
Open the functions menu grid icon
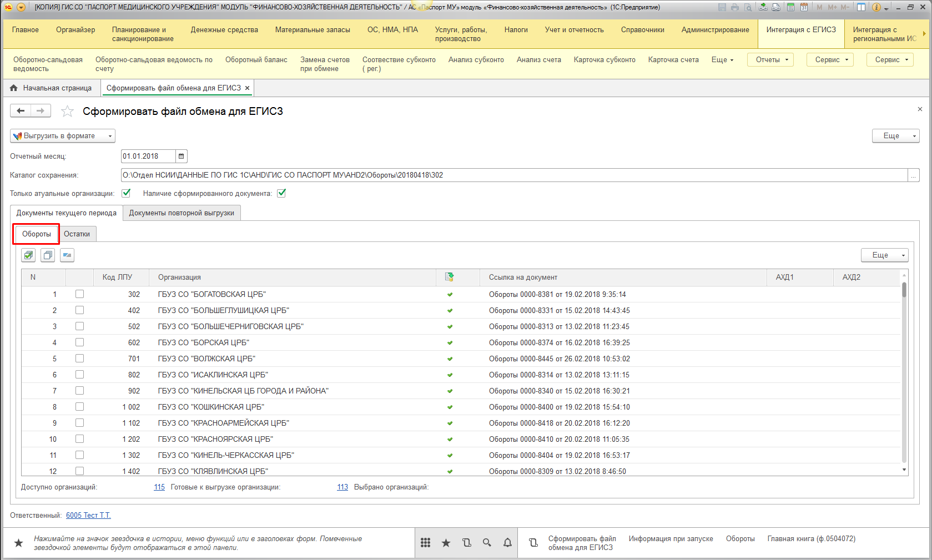click(x=425, y=543)
